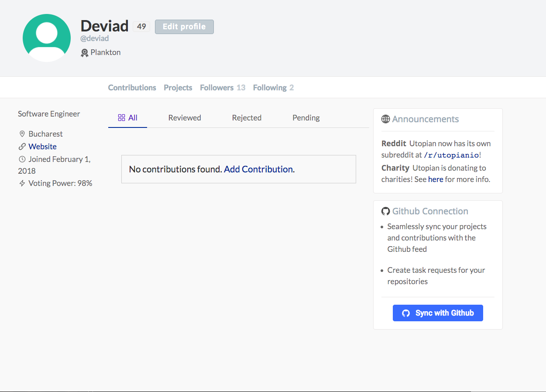Click the chain link icon beside Website
Image resolution: width=546 pixels, height=392 pixels.
(22, 147)
